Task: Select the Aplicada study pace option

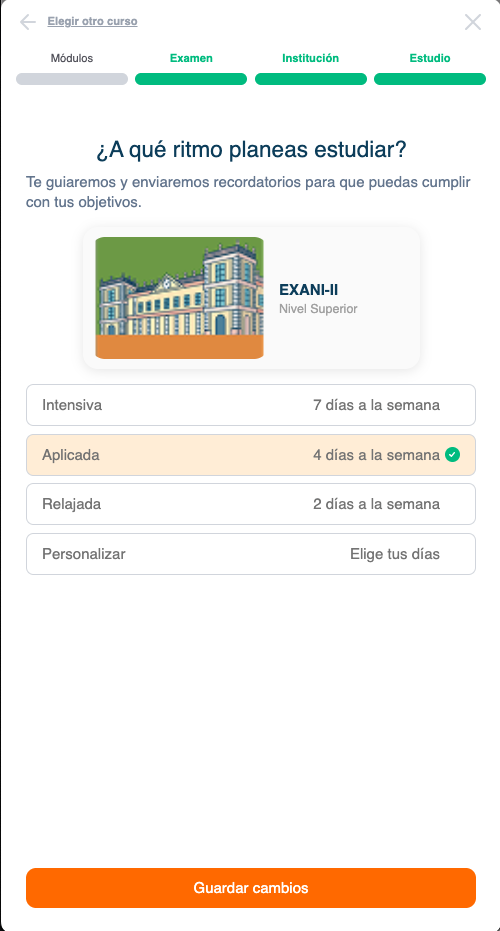Action: click(x=251, y=455)
